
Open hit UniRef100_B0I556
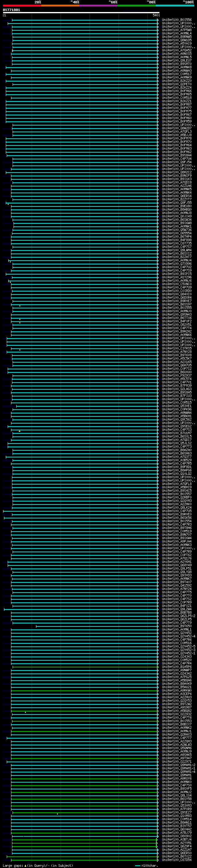tap(176, 20)
